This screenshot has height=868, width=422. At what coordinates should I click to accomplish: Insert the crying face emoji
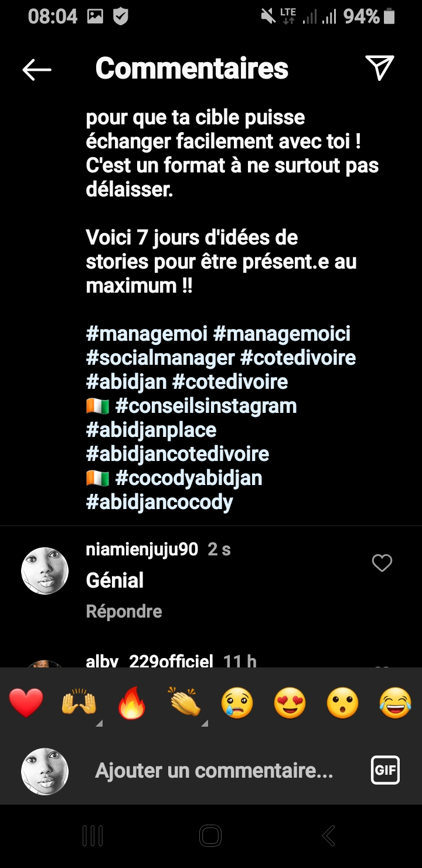click(x=237, y=703)
